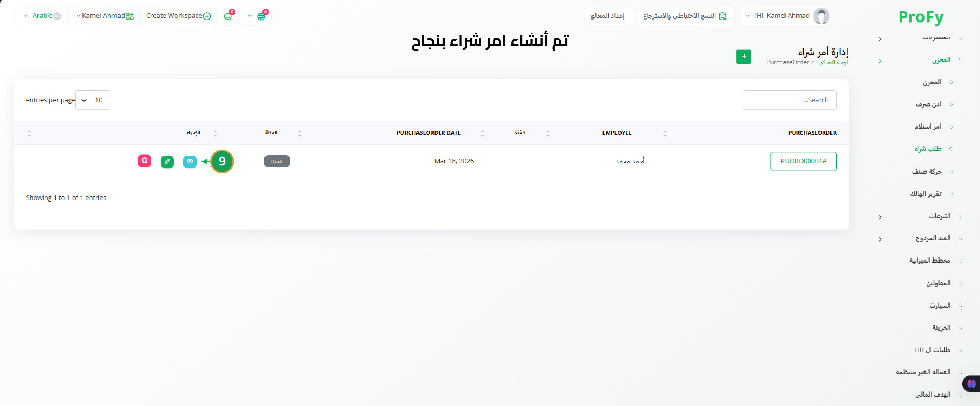Open حركة صنف sidebar item
The width and height of the screenshot is (980, 406).
[926, 172]
